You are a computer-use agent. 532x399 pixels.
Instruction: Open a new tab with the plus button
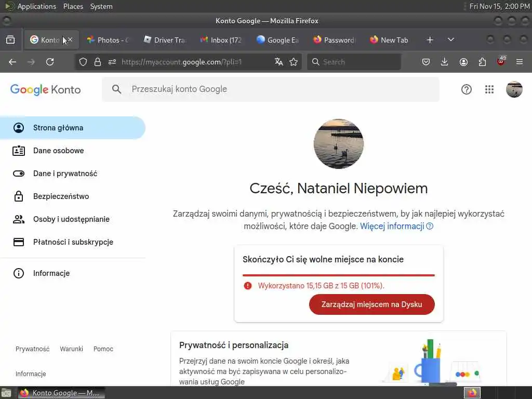430,40
